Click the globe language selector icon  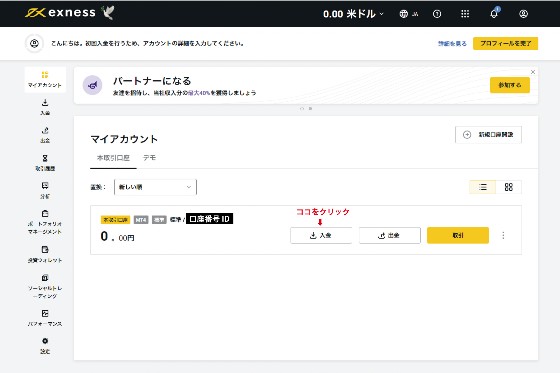pyautogui.click(x=404, y=14)
